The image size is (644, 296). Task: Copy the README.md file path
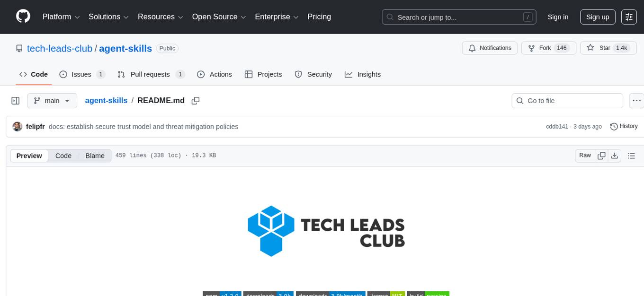195,101
